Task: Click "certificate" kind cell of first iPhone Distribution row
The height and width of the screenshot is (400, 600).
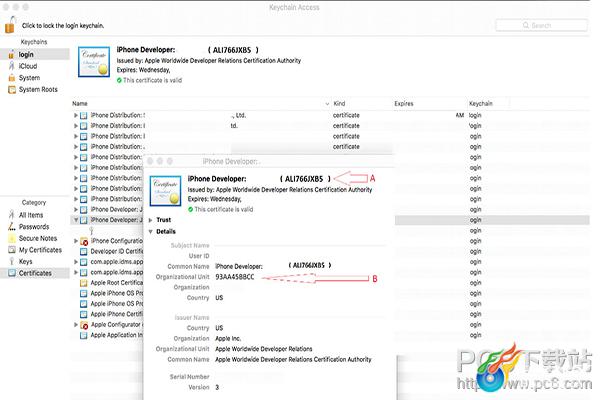Action: point(346,115)
